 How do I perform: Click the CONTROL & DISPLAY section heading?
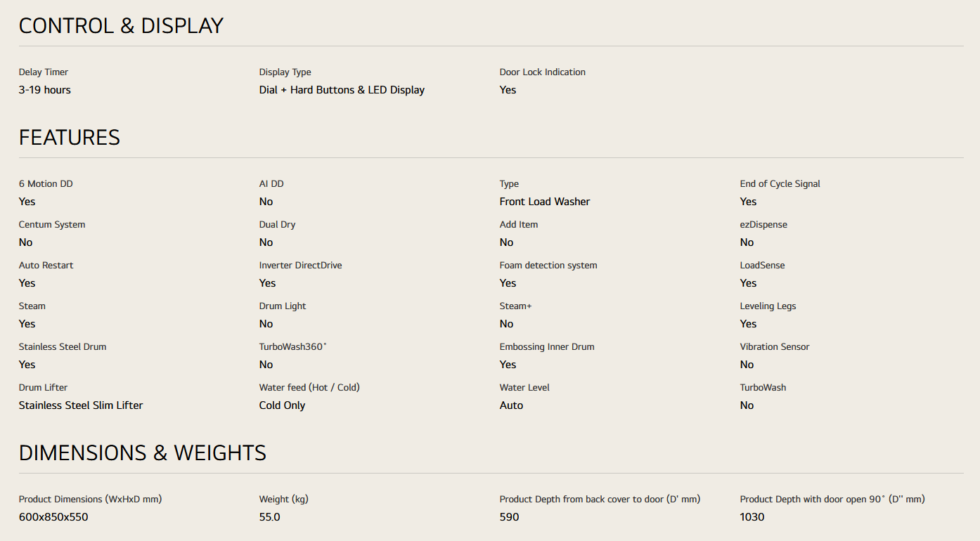tap(121, 26)
